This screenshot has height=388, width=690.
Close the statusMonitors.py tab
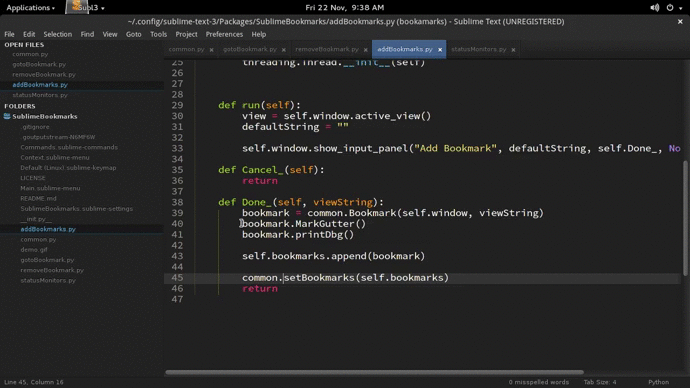[513, 50]
